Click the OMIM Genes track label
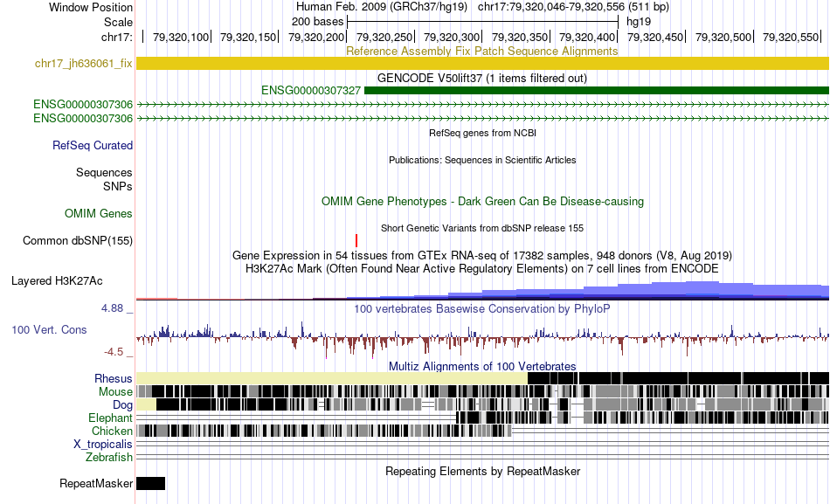Screen dimensions: 830x504 click(x=98, y=213)
